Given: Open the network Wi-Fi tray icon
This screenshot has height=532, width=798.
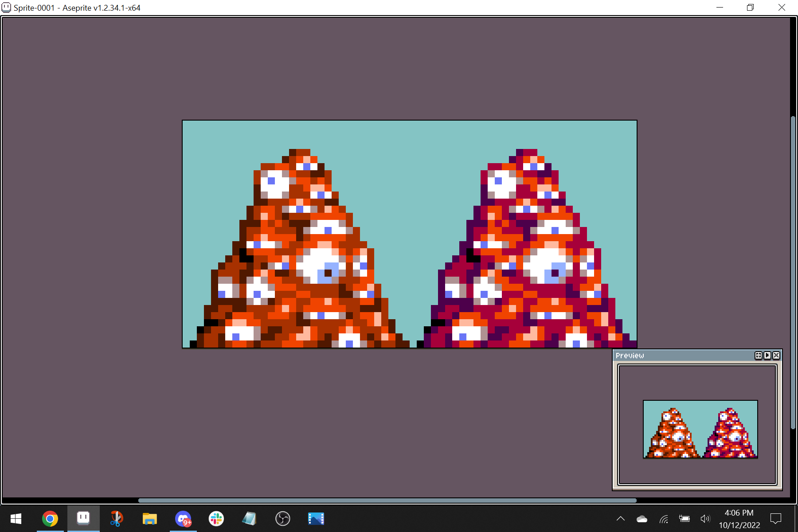Looking at the screenshot, I should click(664, 519).
